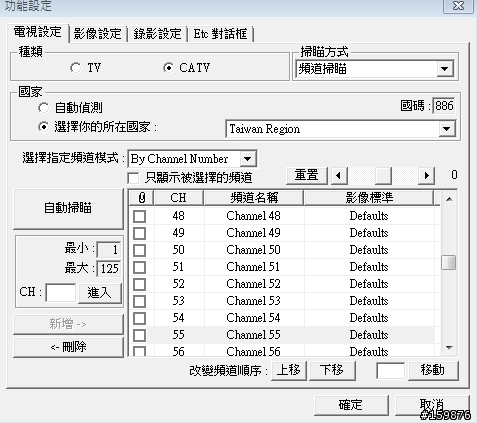Image resolution: width=477 pixels, height=423 pixels.
Task: Click the 移動 move button
Action: (x=433, y=370)
